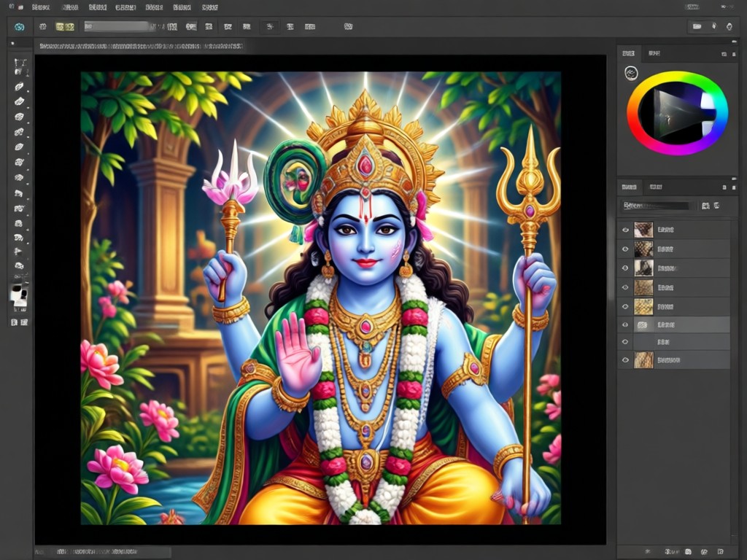
Task: Select the third layer's dark portrait thumbnail
Action: point(643,268)
